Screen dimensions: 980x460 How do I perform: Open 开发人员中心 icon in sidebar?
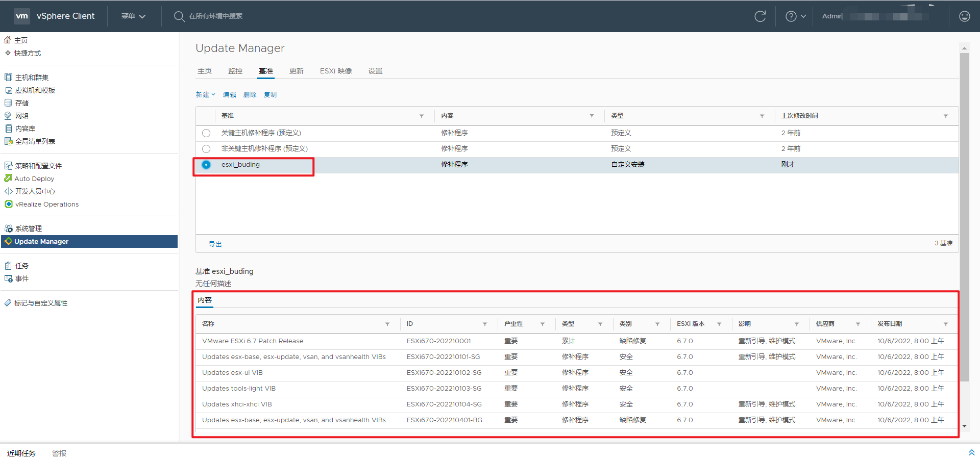8,191
